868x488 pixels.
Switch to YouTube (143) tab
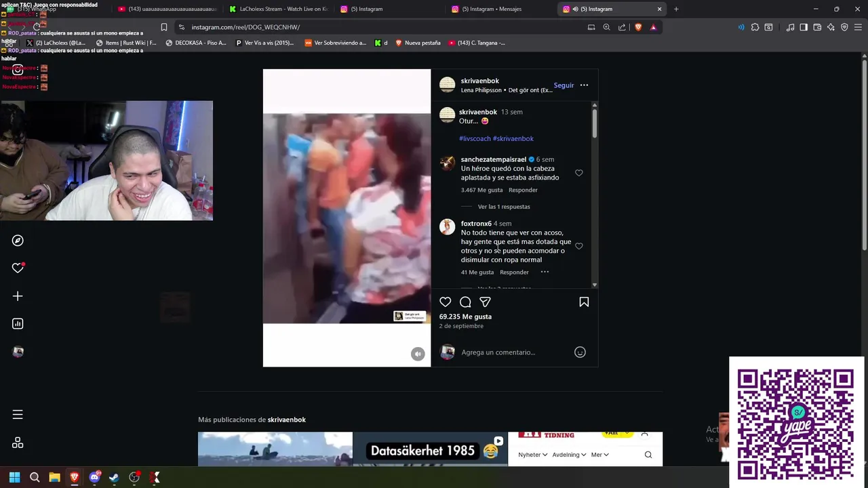click(x=167, y=9)
